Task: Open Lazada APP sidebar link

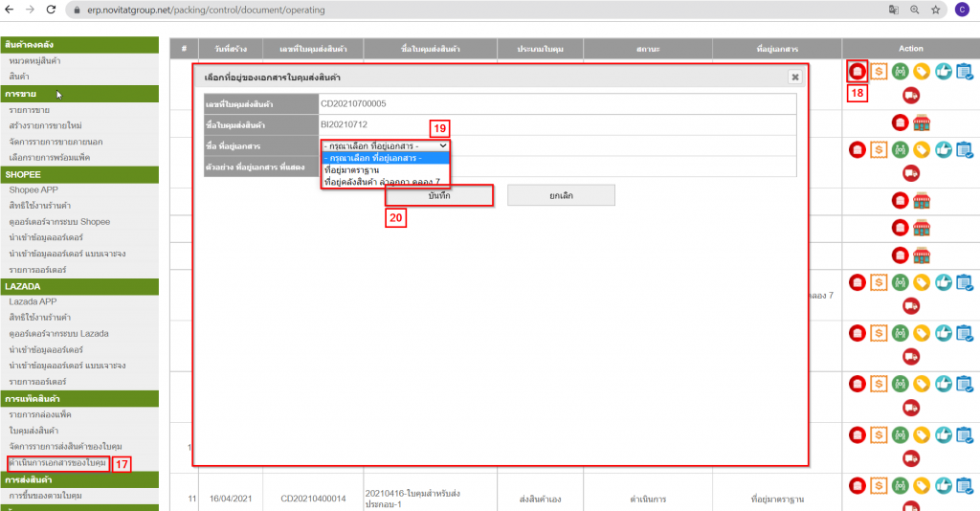Action: coord(33,301)
